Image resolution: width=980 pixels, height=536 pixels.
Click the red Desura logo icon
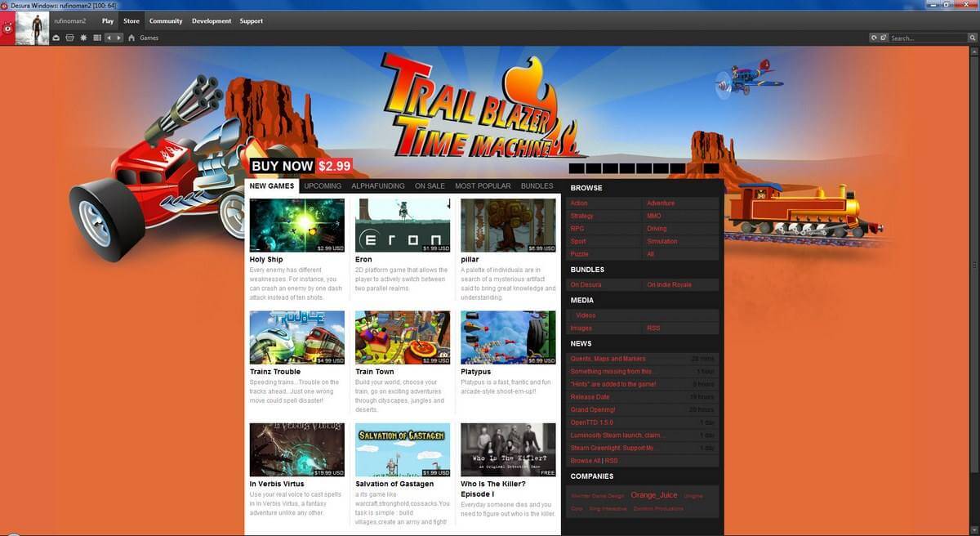tap(7, 29)
